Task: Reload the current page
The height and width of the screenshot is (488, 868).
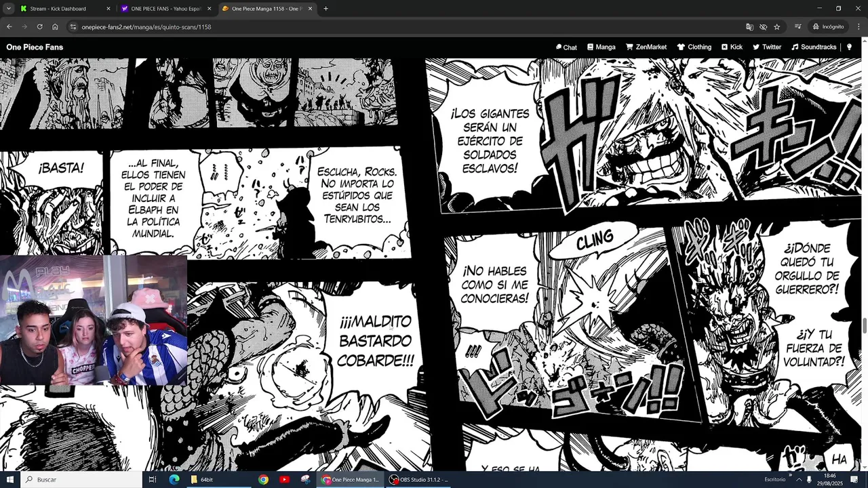Action: pos(39,27)
